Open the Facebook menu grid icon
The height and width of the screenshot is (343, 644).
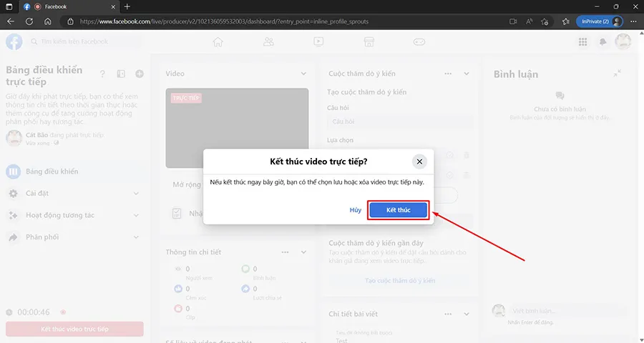582,41
